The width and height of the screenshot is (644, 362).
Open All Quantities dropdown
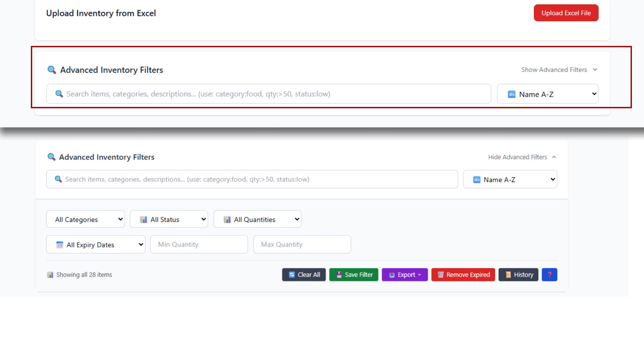(x=257, y=219)
